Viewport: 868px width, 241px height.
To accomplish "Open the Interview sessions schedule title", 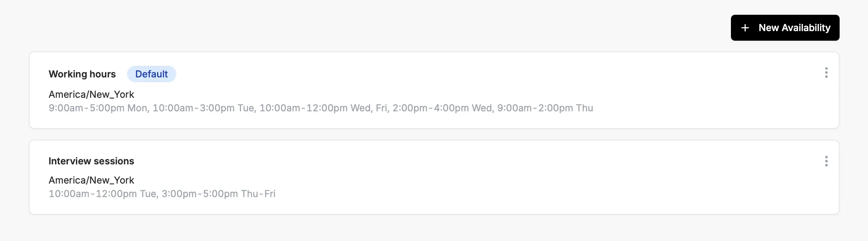I will point(91,161).
